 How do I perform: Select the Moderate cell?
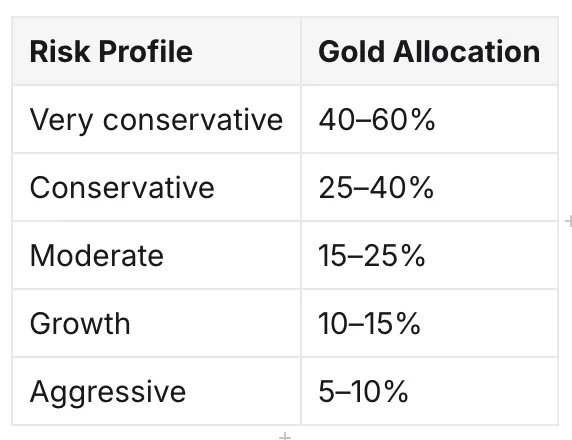tap(156, 255)
